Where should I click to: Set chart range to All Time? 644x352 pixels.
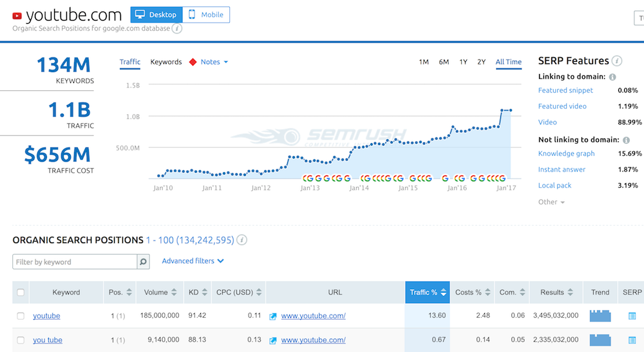click(x=509, y=62)
